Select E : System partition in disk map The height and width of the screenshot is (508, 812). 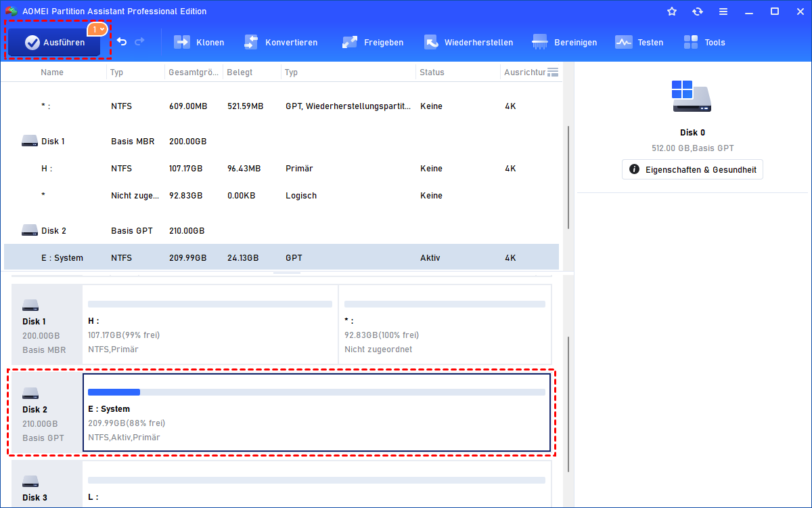317,412
